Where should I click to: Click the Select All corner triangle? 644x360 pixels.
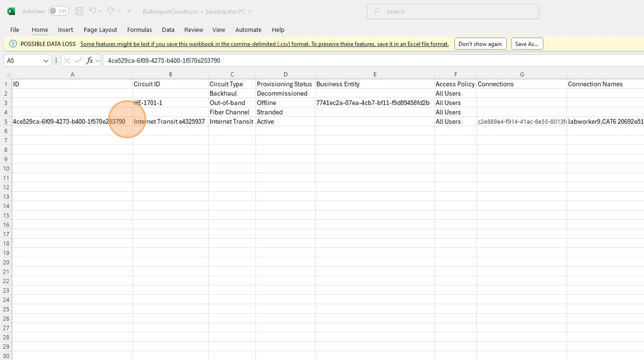[x=7, y=75]
